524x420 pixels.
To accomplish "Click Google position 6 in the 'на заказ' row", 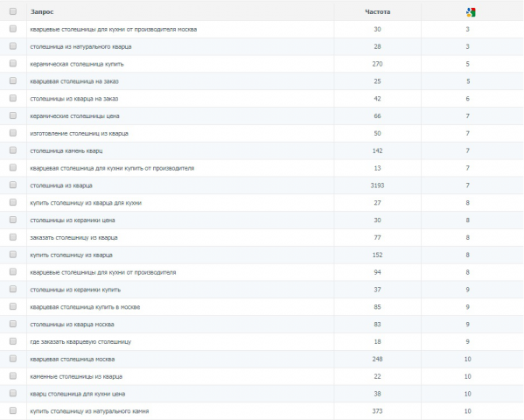I will [x=467, y=99].
